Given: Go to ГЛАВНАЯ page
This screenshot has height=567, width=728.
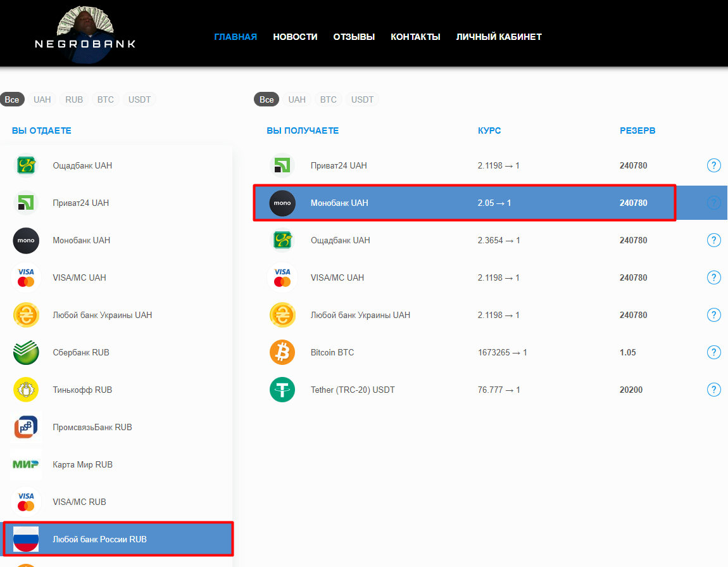Looking at the screenshot, I should click(x=235, y=37).
